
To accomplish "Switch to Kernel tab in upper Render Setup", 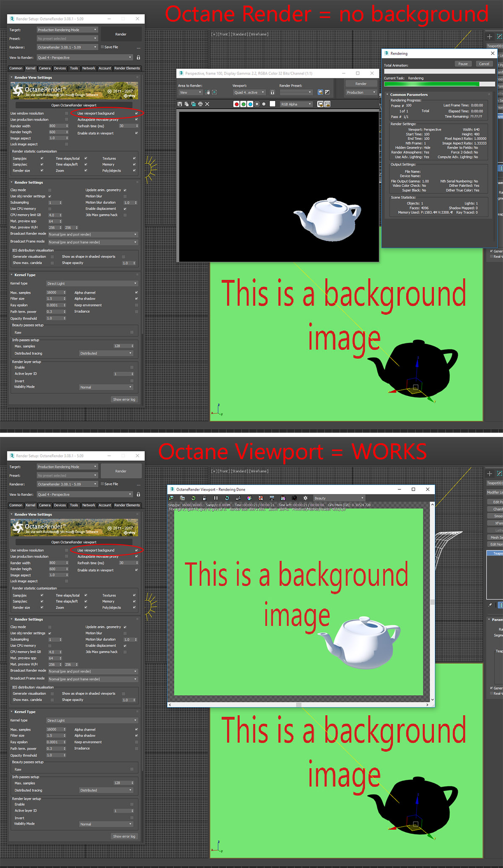I will click(31, 68).
